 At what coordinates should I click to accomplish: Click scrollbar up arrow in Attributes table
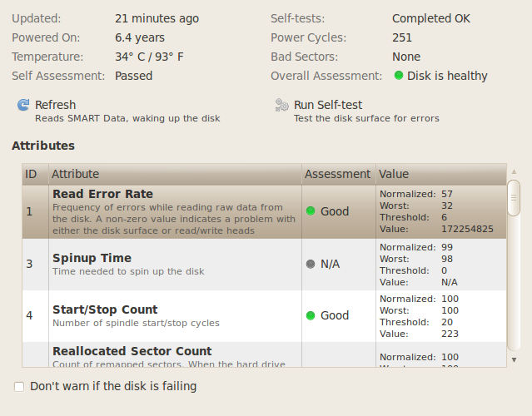pyautogui.click(x=514, y=172)
